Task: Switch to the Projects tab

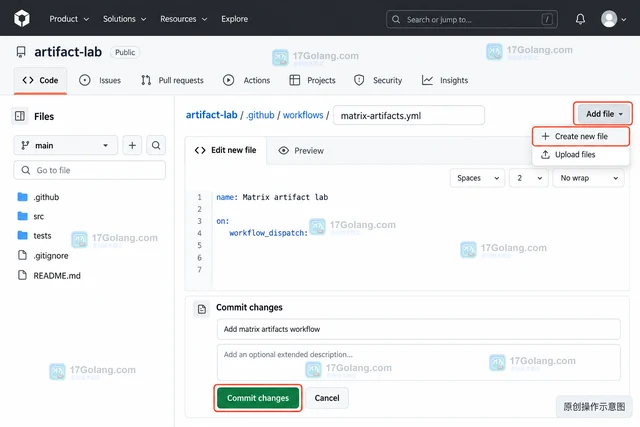Action: (312, 80)
